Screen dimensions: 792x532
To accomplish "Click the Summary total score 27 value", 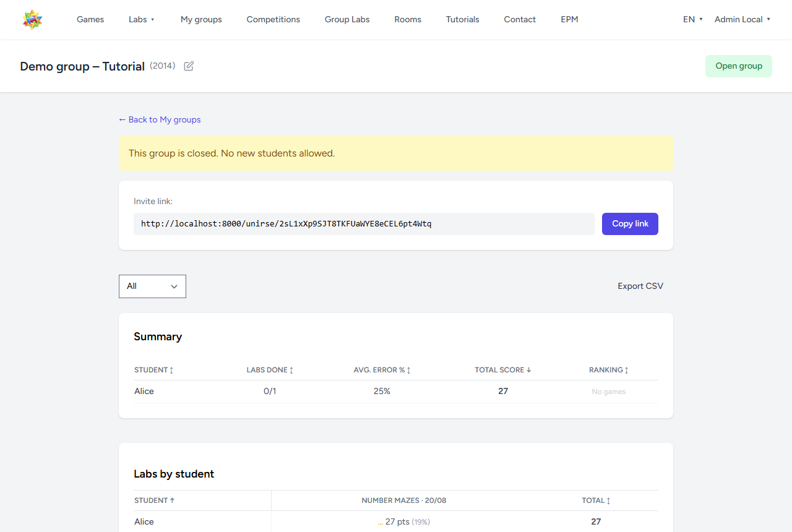I will [x=503, y=392].
